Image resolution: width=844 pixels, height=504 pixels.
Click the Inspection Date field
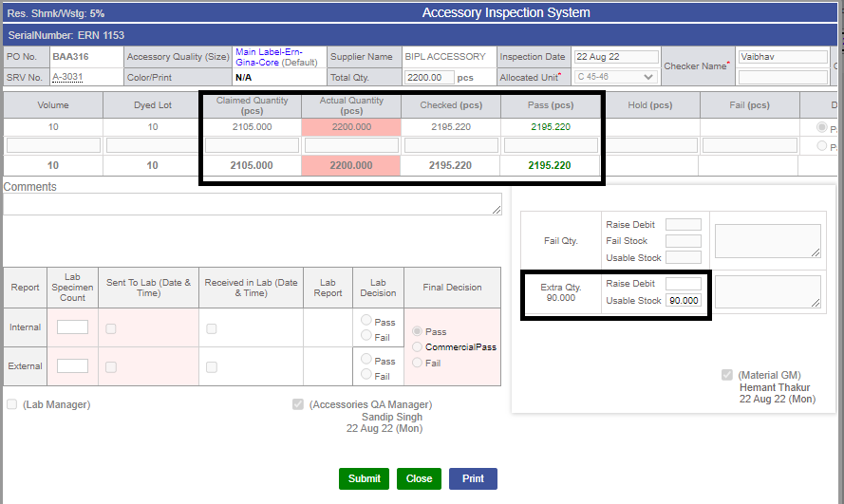pos(616,57)
